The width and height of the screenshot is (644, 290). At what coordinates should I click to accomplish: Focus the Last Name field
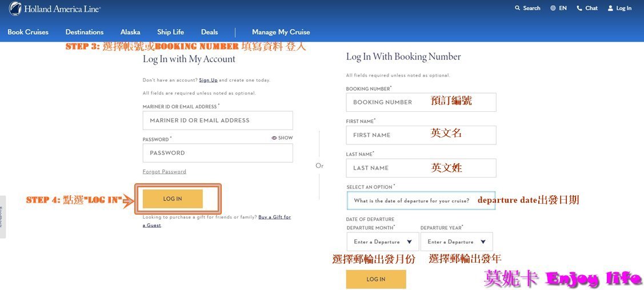point(421,168)
